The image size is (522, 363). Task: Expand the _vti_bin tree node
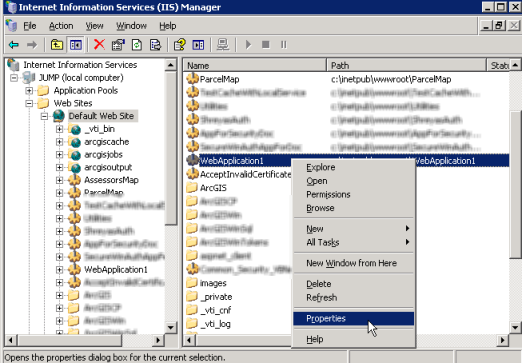tap(59, 129)
